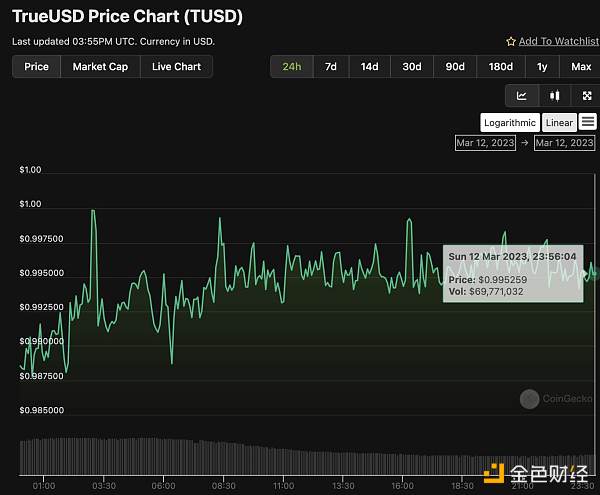Click the $0.997500 axis label
The image size is (600, 495).
pyautogui.click(x=41, y=239)
